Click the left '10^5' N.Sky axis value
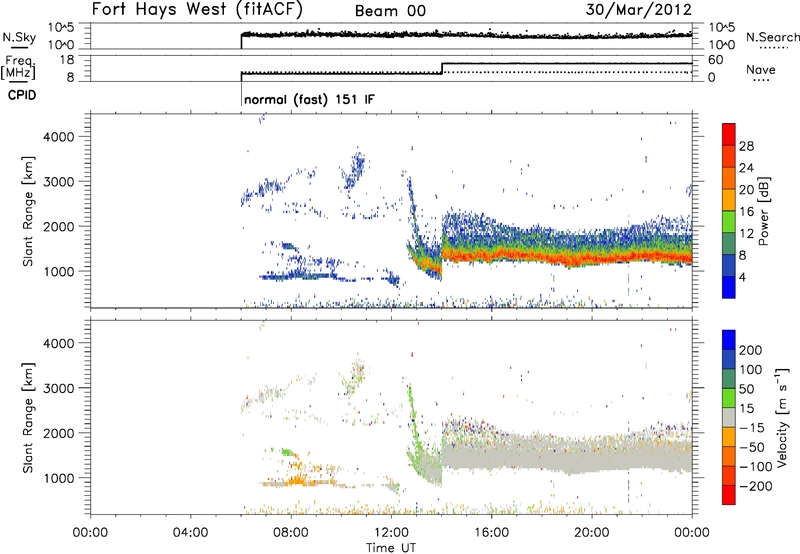The image size is (800, 554). click(61, 28)
